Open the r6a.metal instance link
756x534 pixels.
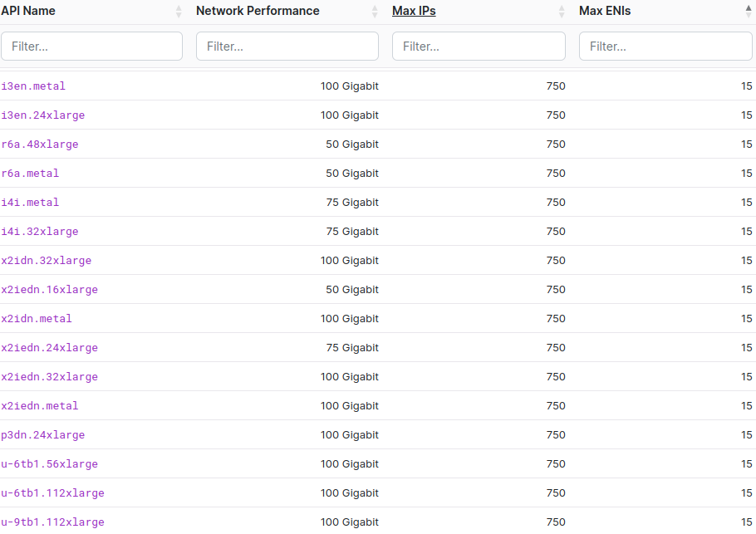click(x=30, y=174)
